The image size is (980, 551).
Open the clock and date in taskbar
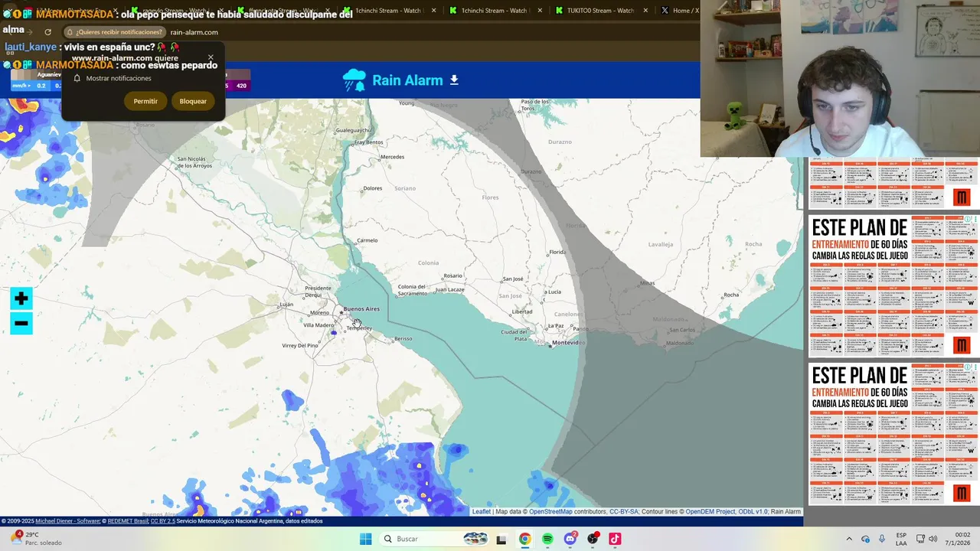959,539
